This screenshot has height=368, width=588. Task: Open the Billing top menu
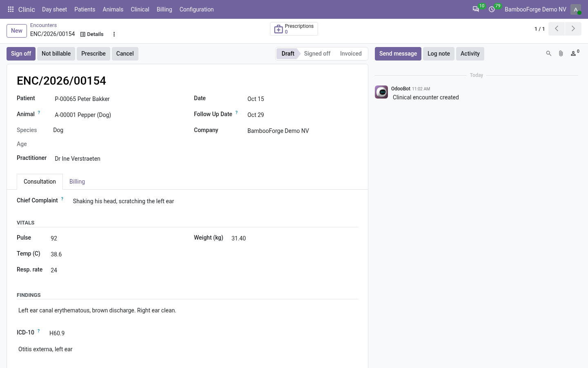(165, 9)
